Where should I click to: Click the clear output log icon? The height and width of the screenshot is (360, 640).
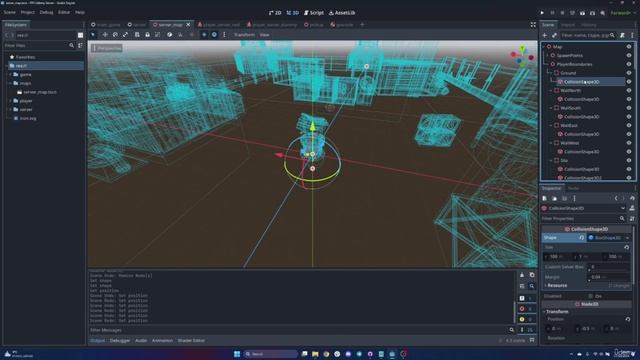522,275
